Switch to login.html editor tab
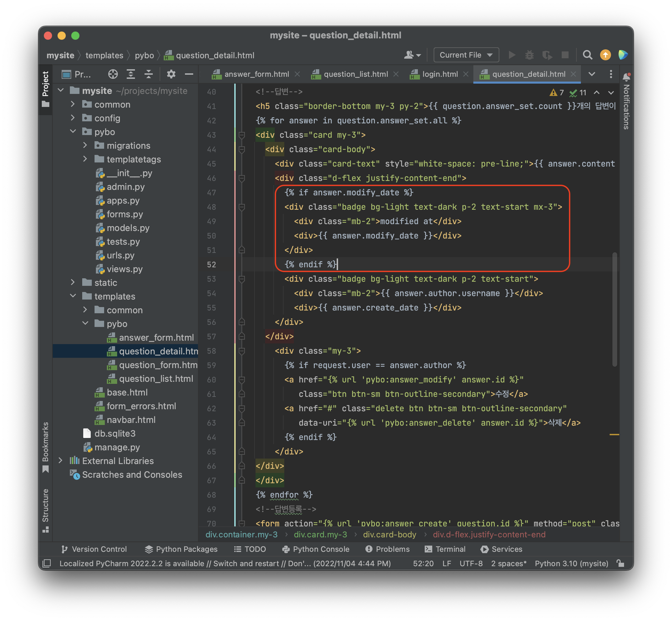 point(440,74)
